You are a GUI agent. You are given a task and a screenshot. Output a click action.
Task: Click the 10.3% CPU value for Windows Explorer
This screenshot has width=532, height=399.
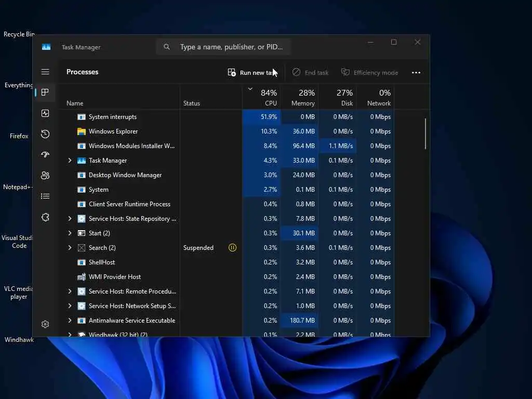(269, 131)
